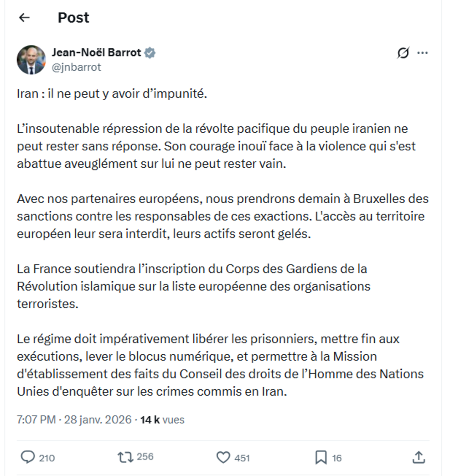
Task: Toggle repost status via the retweet control
Action: pyautogui.click(x=124, y=457)
